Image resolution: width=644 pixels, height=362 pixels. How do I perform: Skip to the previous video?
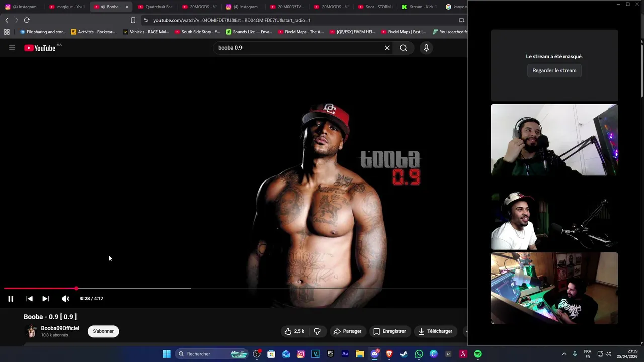pyautogui.click(x=29, y=299)
